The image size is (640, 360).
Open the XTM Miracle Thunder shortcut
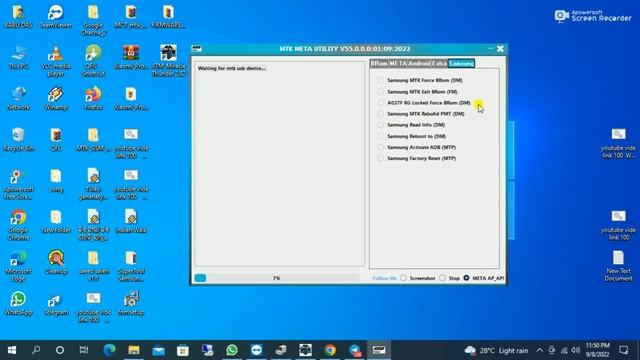169,61
